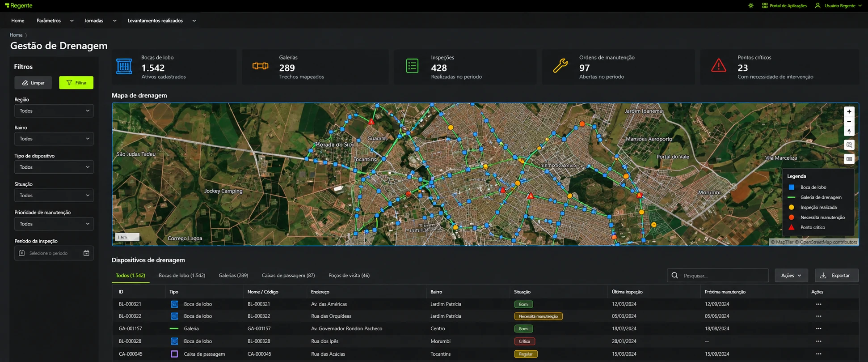Click the Ordens de manutenção wrench icon
Viewport: 868px width, 362px height.
tap(560, 66)
